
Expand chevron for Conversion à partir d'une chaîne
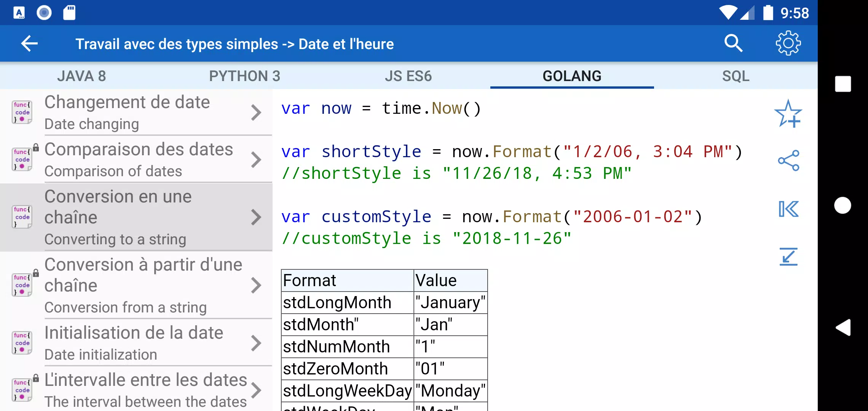(x=256, y=285)
